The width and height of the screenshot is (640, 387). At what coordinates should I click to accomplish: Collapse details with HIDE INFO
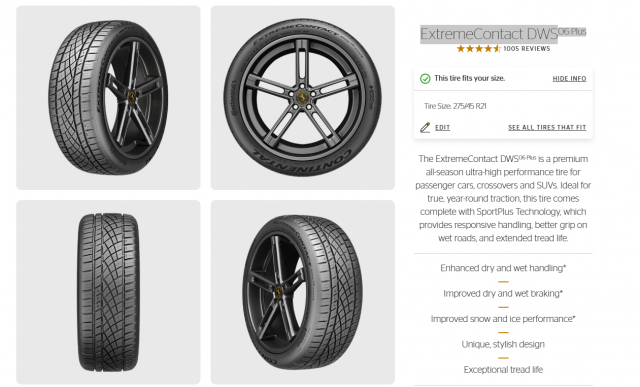569,78
